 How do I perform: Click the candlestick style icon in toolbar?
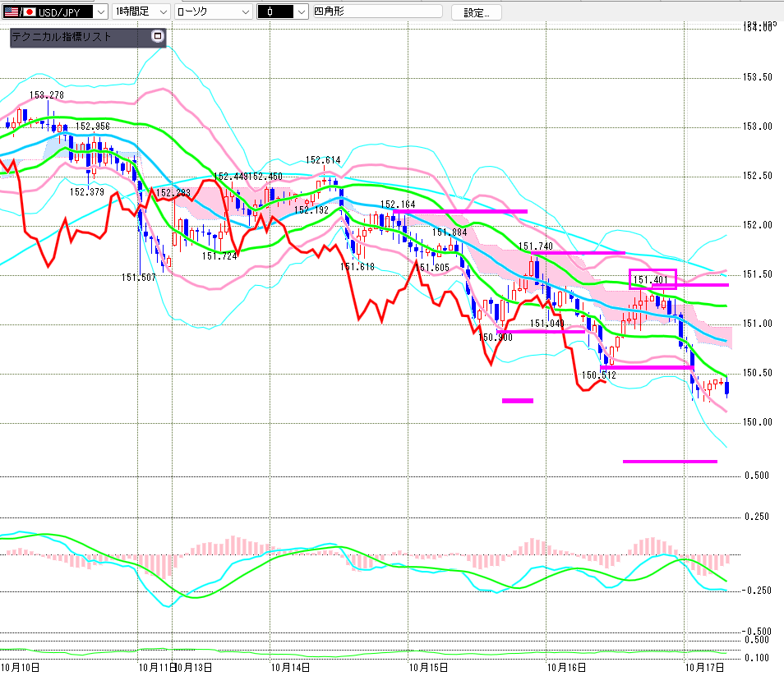[x=270, y=12]
